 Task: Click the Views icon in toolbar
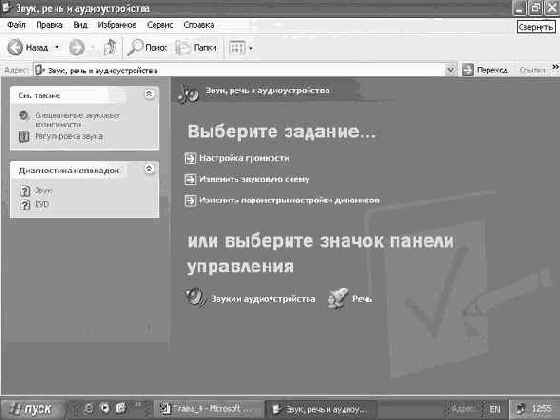(237, 48)
